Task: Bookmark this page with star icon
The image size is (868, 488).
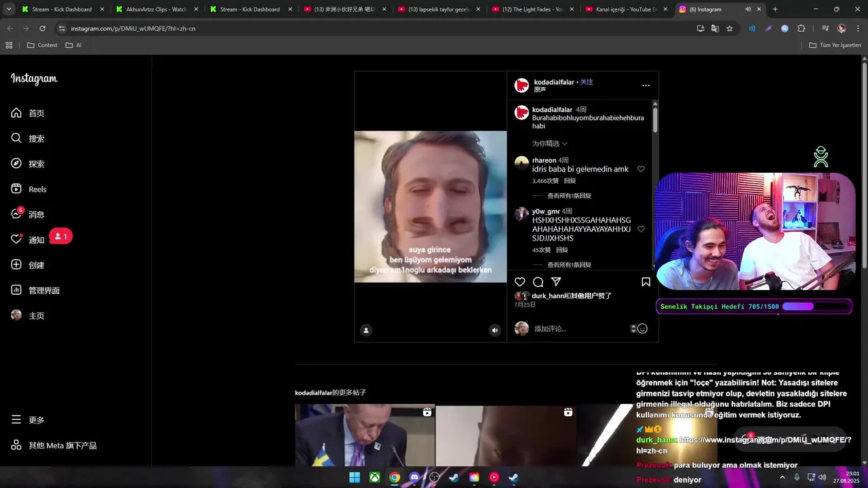Action: click(x=730, y=28)
